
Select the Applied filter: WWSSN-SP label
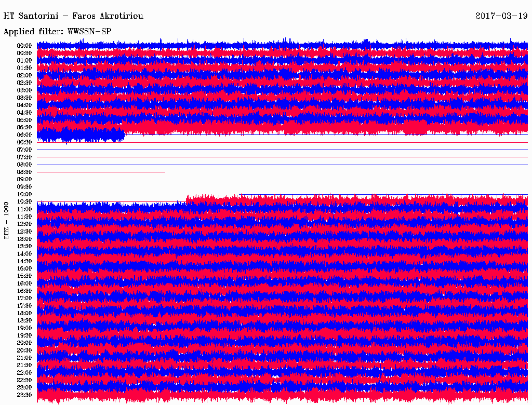pos(57,32)
